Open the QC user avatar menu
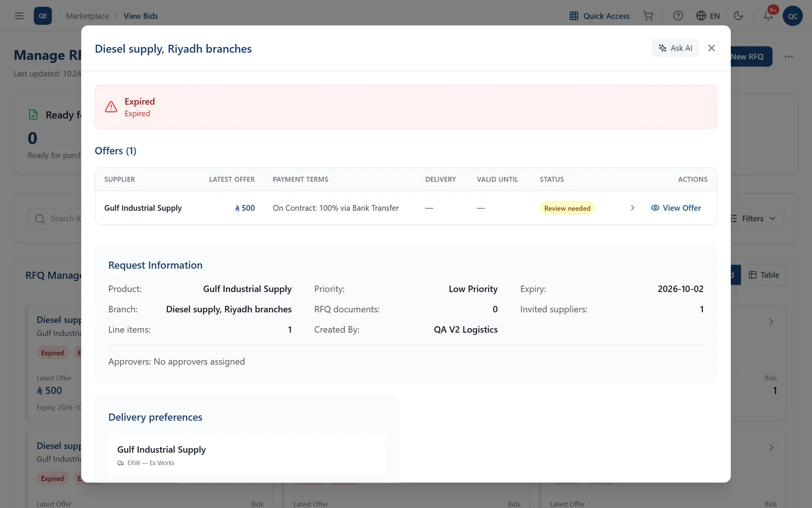812x508 pixels. [793, 16]
